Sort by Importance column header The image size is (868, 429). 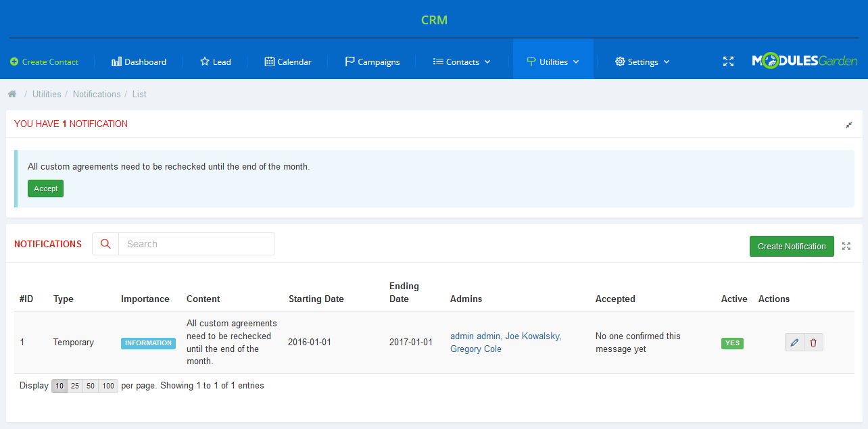pyautogui.click(x=145, y=299)
